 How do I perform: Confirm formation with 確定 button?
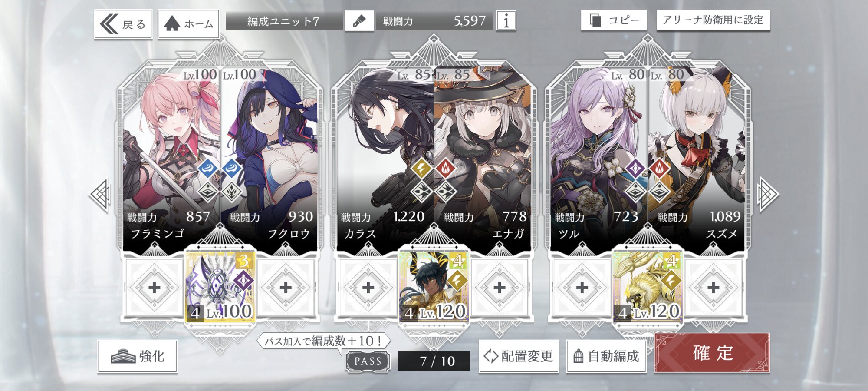(x=712, y=353)
